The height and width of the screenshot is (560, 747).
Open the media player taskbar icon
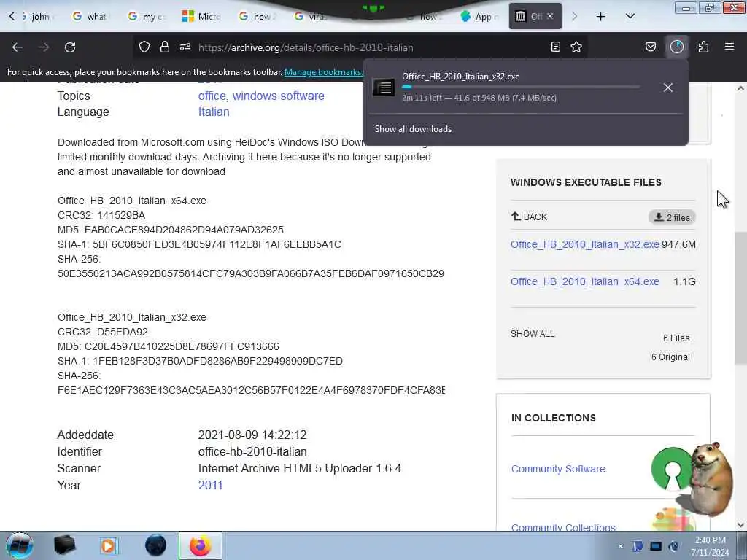109,545
